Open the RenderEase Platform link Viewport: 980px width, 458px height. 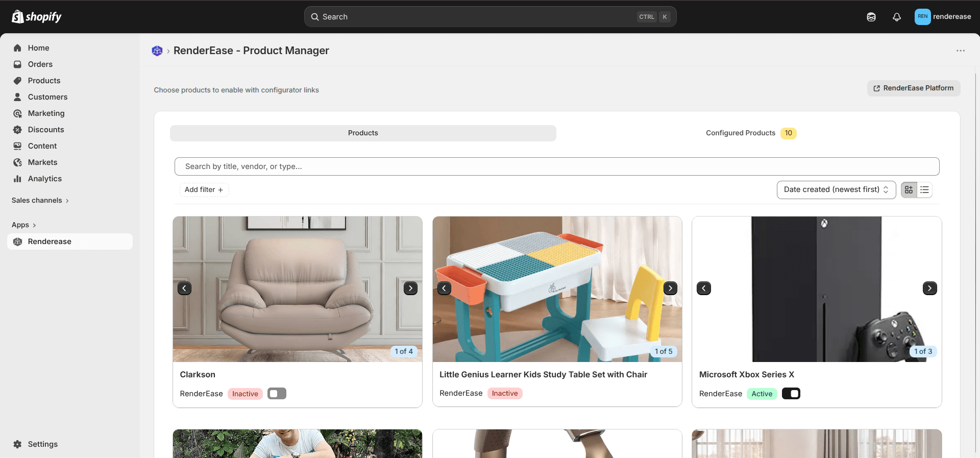[914, 88]
